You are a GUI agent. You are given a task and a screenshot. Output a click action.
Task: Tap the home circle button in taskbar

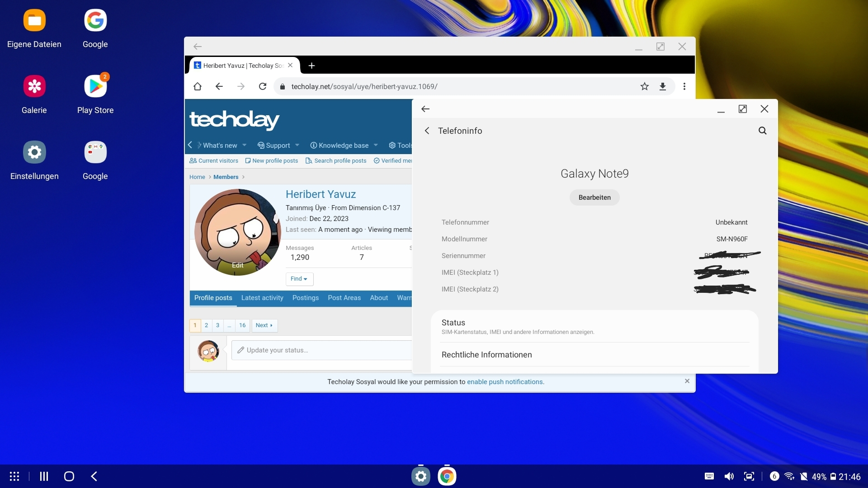[x=69, y=476]
